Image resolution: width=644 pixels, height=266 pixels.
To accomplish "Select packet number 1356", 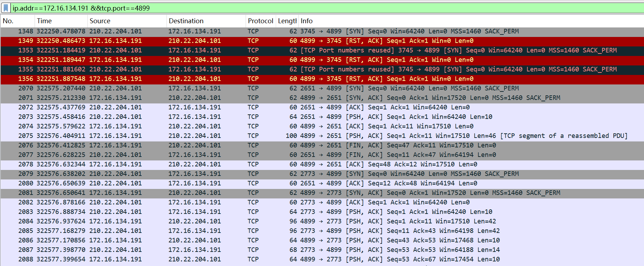I will (322, 79).
